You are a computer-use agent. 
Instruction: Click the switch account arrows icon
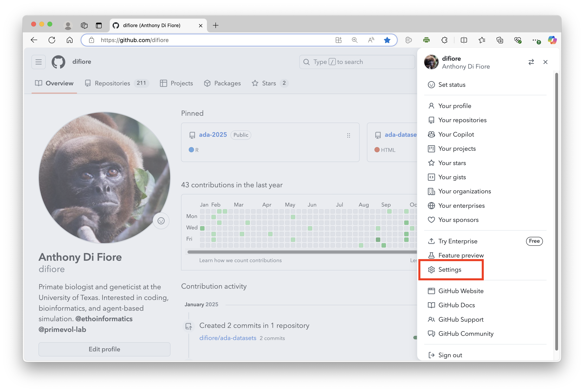tap(531, 62)
